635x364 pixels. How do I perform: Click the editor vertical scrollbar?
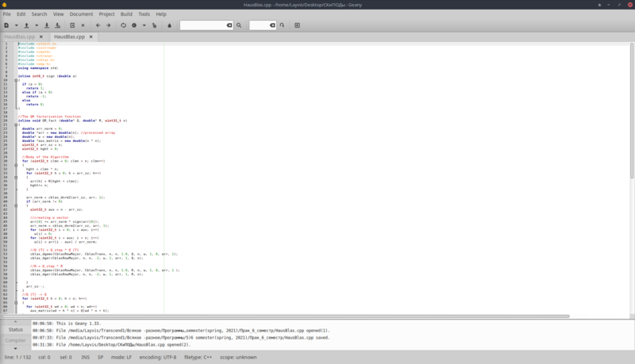632,111
